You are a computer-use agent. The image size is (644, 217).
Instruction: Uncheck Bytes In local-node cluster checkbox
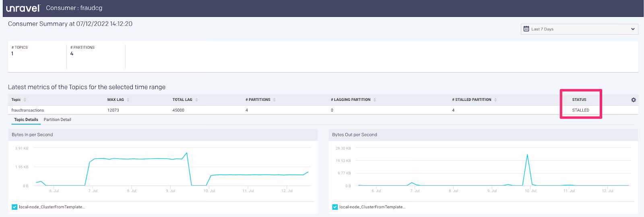[14, 207]
